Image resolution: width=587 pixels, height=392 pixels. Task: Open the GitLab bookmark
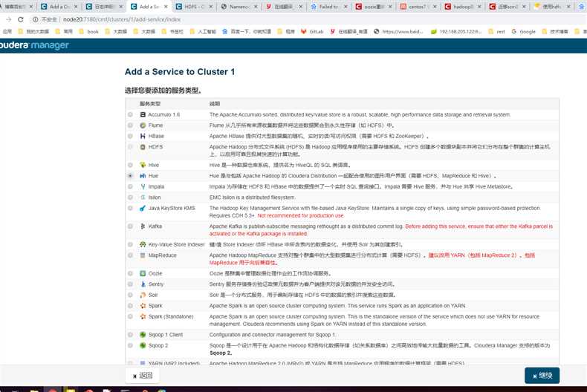click(x=312, y=32)
